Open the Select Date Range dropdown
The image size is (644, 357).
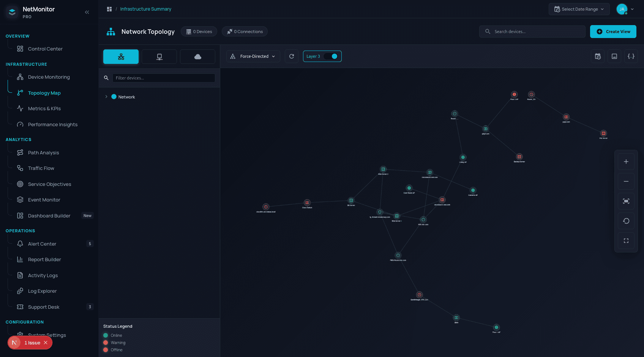click(579, 9)
